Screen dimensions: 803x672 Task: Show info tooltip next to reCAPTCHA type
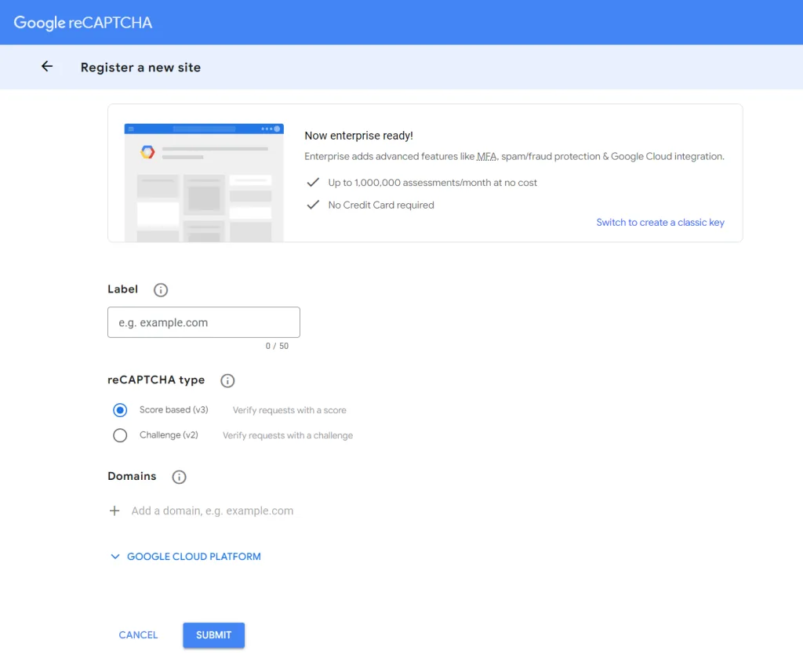[x=227, y=380]
